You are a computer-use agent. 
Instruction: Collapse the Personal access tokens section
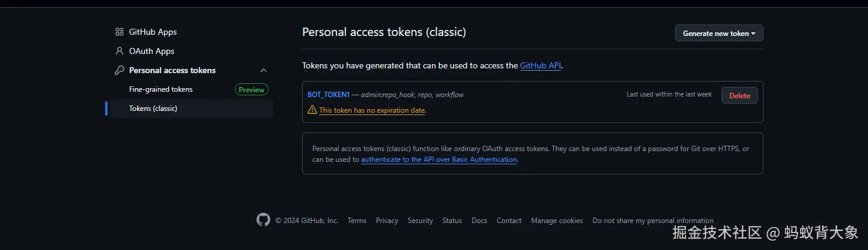263,70
